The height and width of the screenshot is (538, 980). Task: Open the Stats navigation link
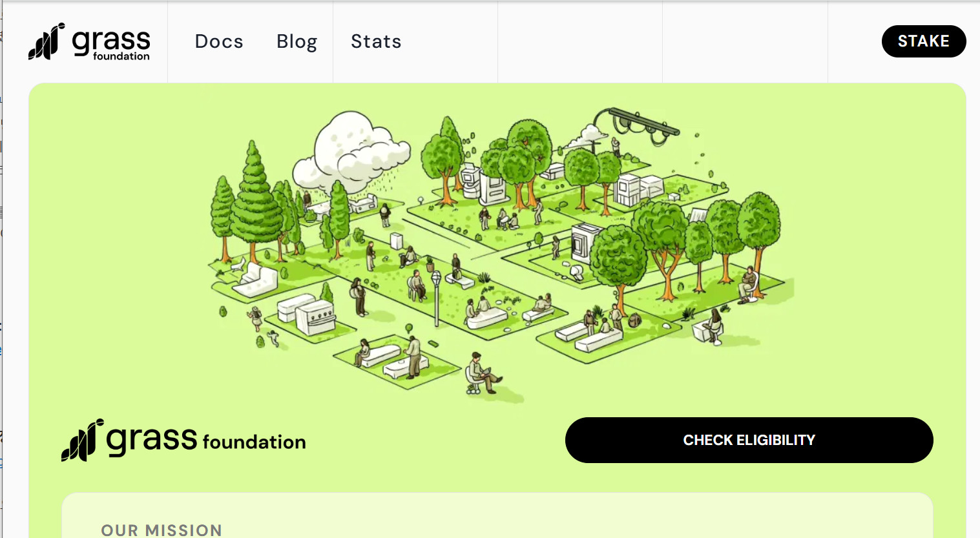(x=376, y=41)
